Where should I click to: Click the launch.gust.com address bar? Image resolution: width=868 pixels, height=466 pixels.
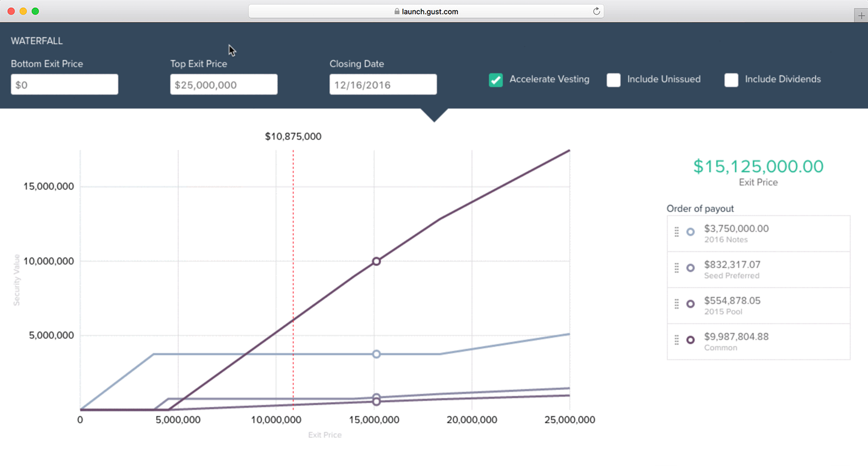[426, 11]
